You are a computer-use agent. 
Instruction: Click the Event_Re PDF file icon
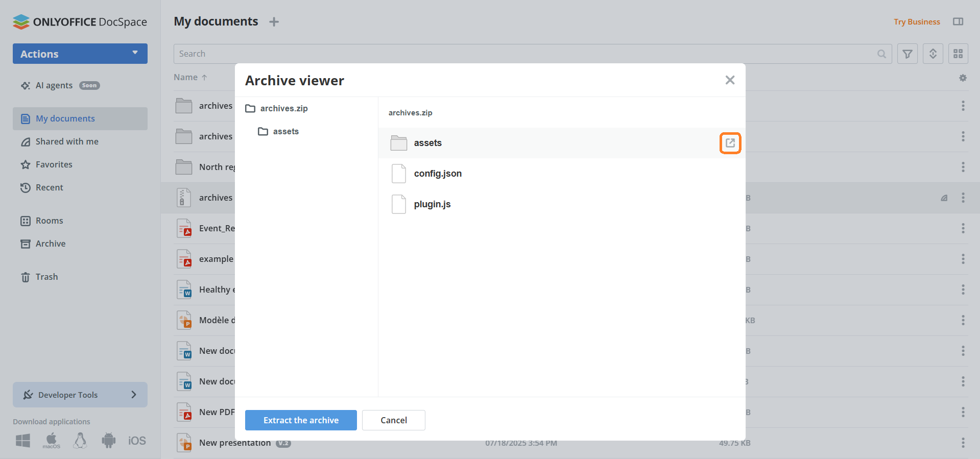[184, 228]
